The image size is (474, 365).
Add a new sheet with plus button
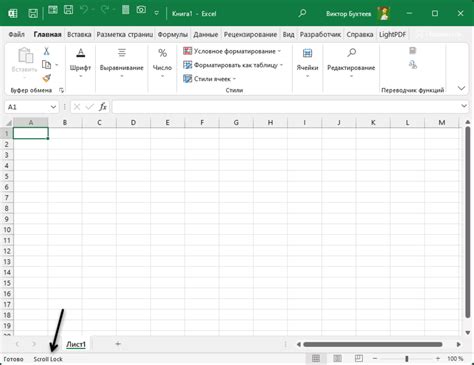[118, 344]
